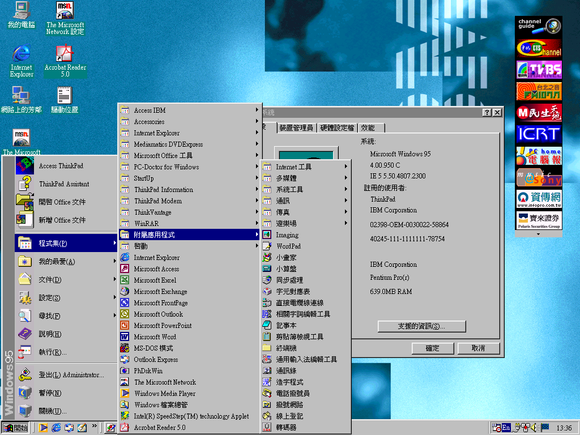
Task: Launch Microsoft Outlook from programs menu
Action: [189, 314]
